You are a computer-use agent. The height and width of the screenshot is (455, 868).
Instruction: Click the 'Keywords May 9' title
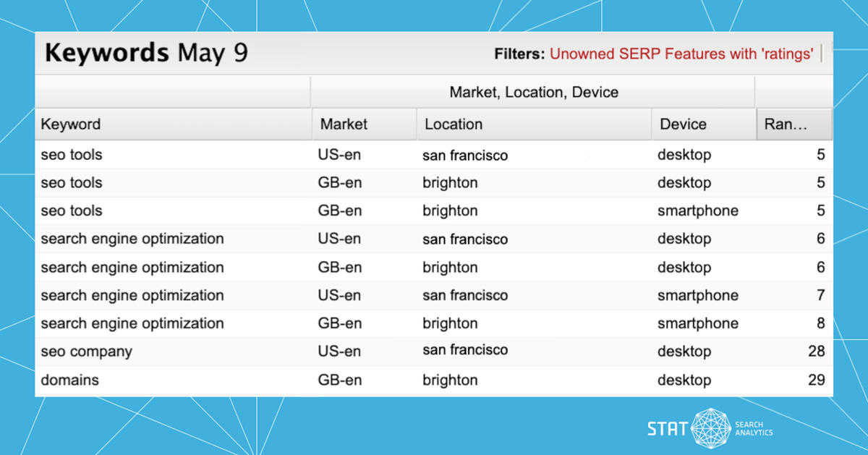tap(146, 54)
